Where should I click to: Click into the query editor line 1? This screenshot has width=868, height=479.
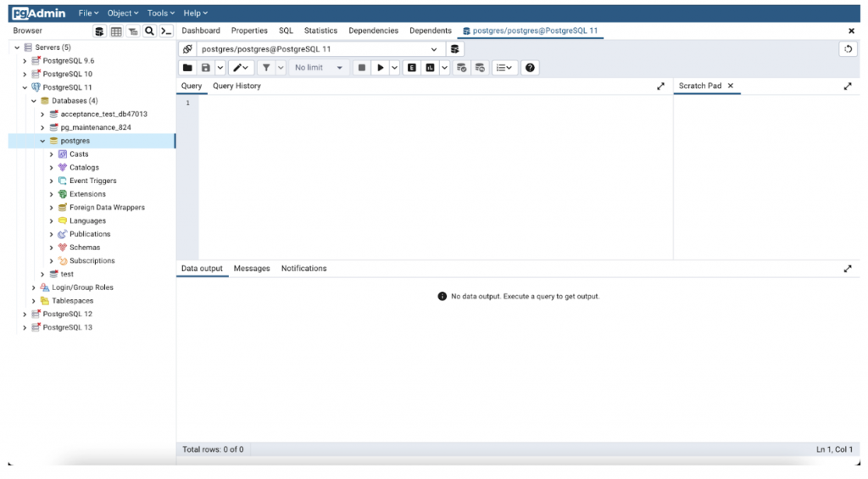(x=424, y=103)
